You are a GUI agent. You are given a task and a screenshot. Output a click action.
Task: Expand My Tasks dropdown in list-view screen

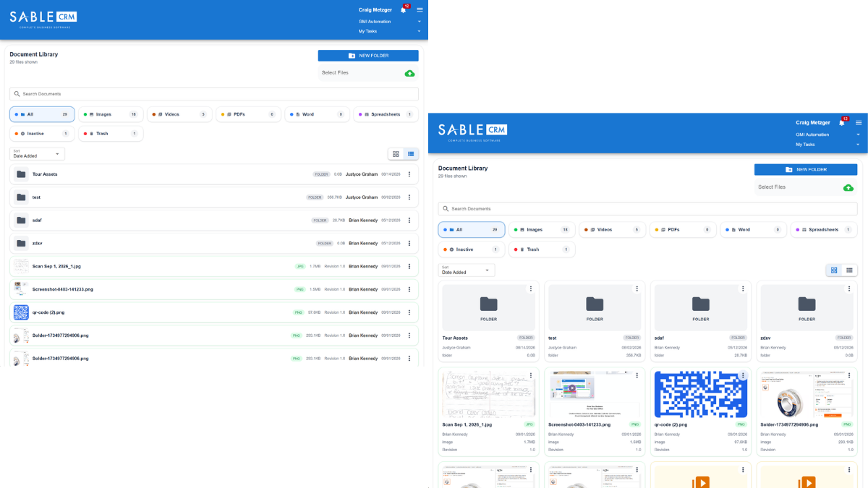coord(390,31)
